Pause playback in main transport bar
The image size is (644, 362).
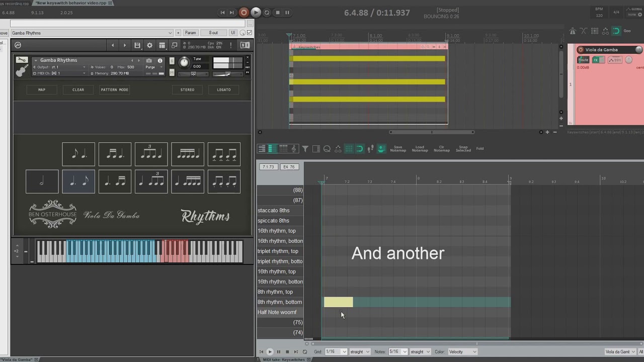[x=287, y=13]
